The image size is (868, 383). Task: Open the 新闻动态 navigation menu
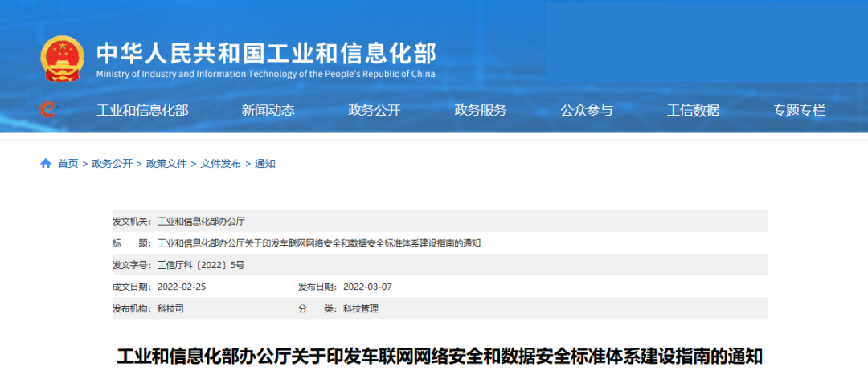[x=268, y=111]
